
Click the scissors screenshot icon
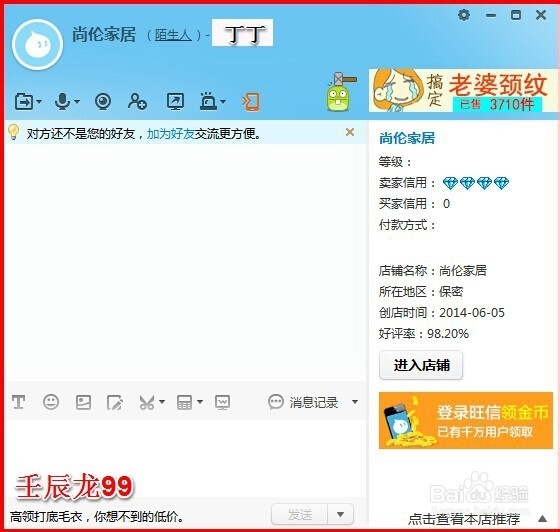(x=147, y=402)
